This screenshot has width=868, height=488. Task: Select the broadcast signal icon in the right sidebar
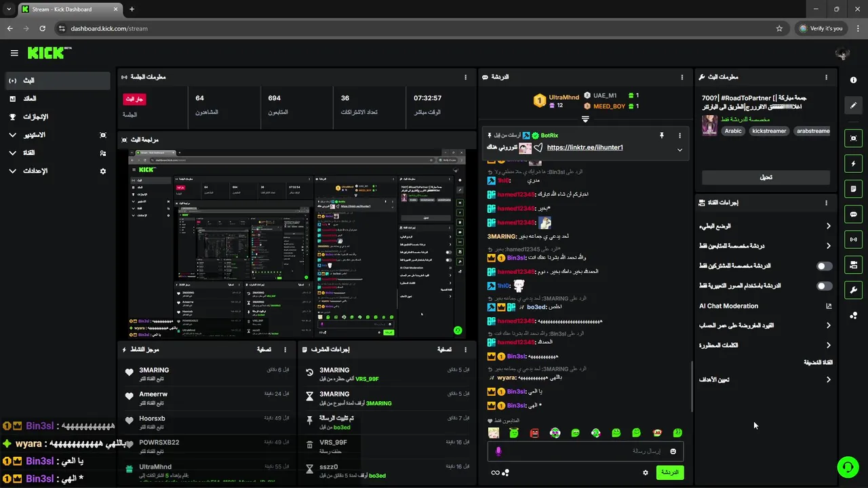(853, 239)
